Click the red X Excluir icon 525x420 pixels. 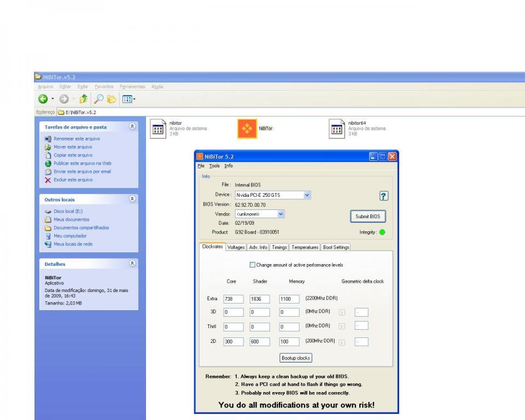click(48, 180)
